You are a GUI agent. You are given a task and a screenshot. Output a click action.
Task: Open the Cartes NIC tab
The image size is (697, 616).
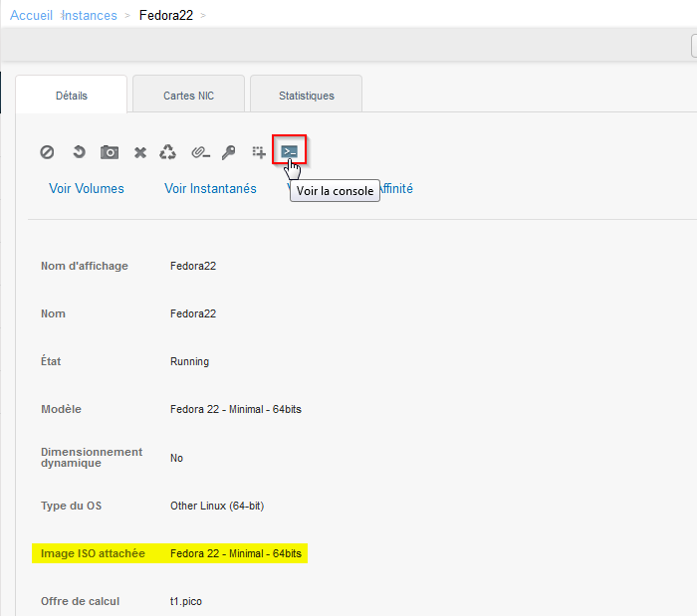(x=188, y=96)
